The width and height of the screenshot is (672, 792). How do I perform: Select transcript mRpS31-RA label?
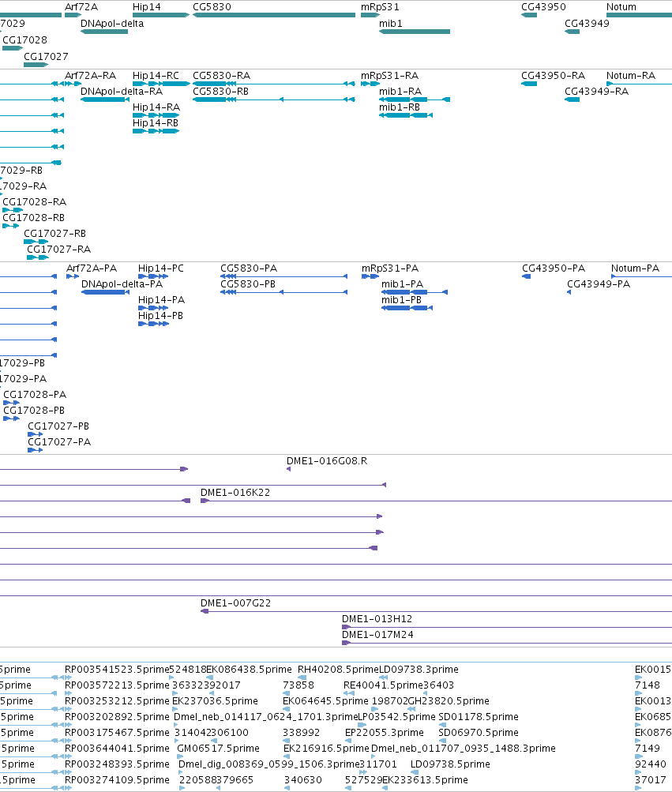tap(389, 76)
